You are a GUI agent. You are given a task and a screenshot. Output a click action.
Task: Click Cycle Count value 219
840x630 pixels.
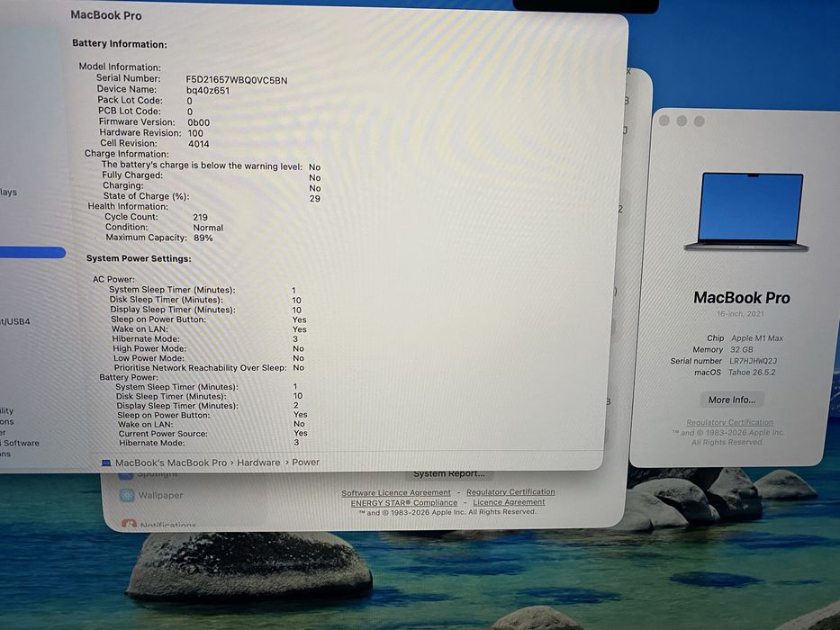[x=201, y=217]
